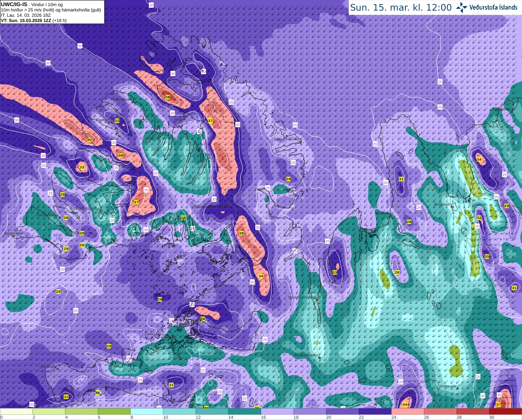Click the 'Sun. 15. mar. kl. 12:00' header
Image resolution: width=522 pixels, height=420 pixels.
(401, 7)
